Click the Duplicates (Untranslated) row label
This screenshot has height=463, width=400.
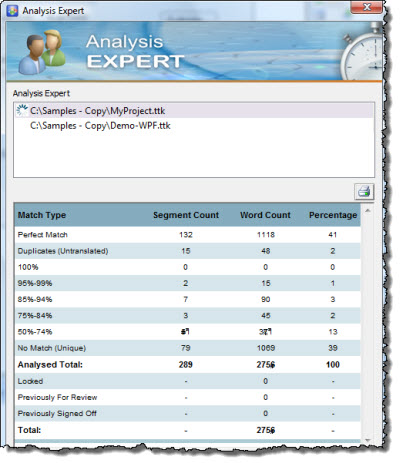[63, 251]
